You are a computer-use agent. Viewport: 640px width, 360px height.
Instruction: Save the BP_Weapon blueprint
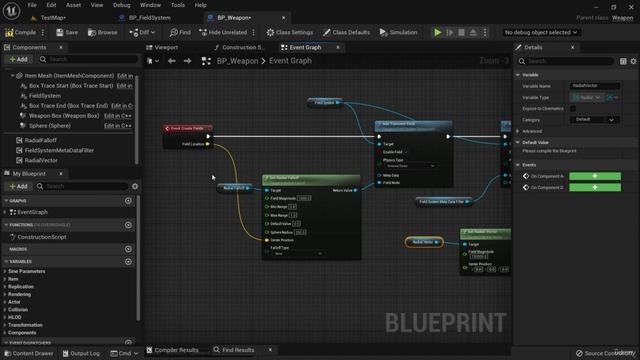point(67,32)
